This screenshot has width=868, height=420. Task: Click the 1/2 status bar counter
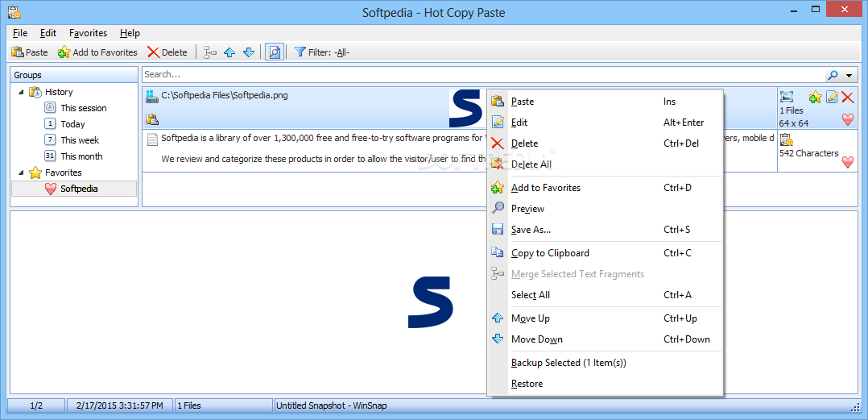coord(36,405)
